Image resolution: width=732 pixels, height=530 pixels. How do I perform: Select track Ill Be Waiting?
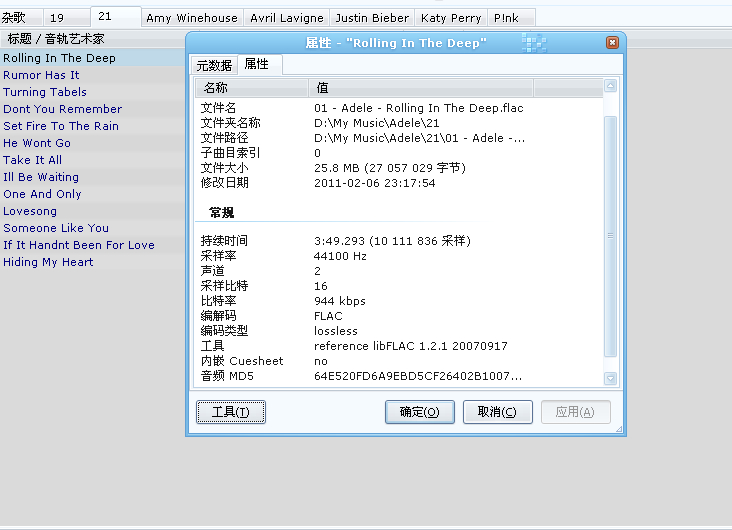coord(92,177)
